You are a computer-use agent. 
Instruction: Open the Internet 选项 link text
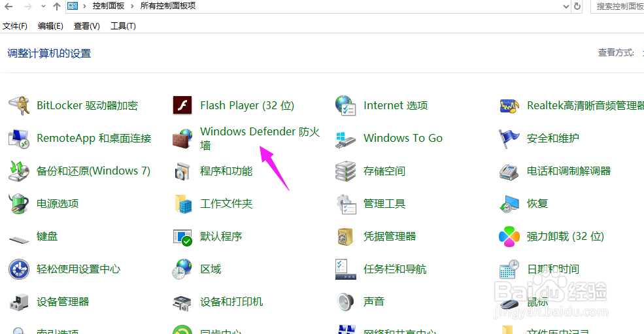396,106
